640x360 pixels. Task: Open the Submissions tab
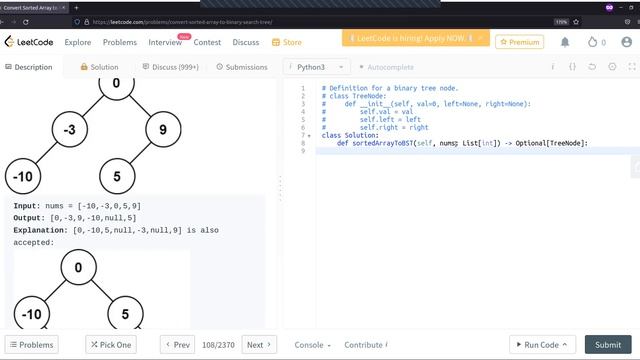[x=242, y=67]
